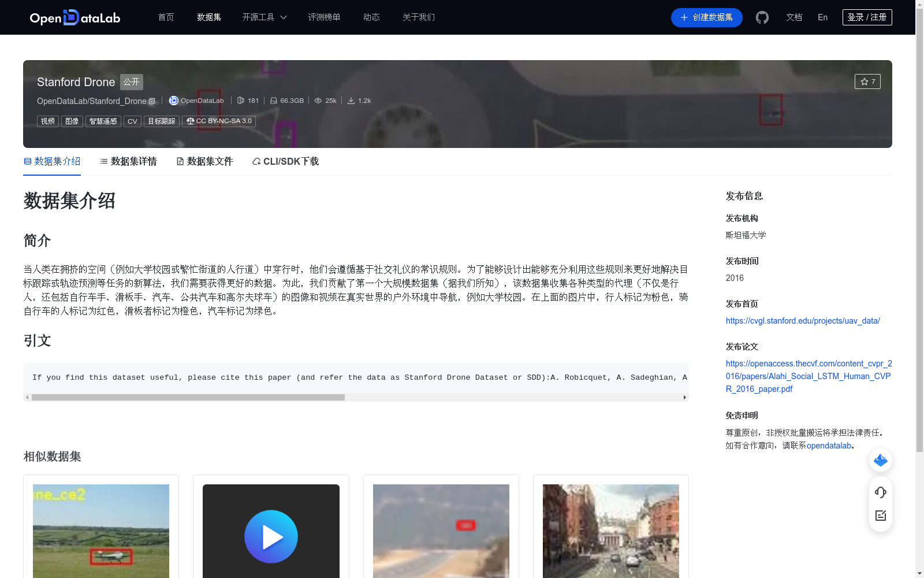Click the file count 181 icon
Screen dimensions: 924x578
(241, 101)
